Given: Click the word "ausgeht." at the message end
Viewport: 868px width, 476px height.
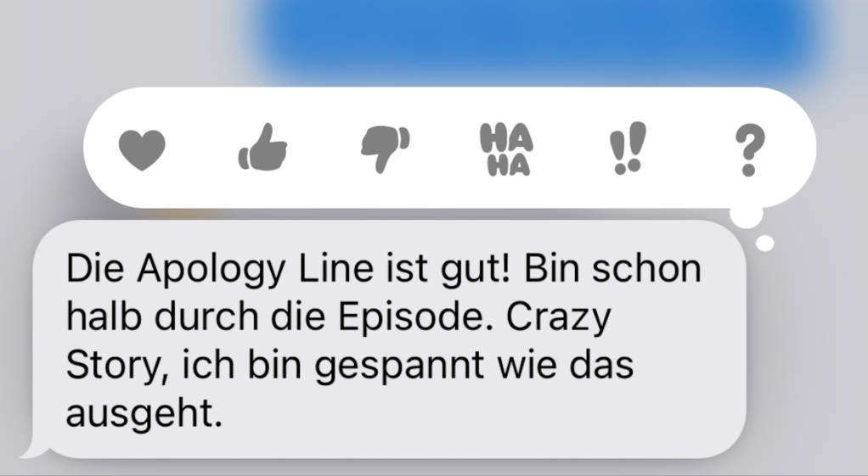Looking at the screenshot, I should pyautogui.click(x=144, y=415).
